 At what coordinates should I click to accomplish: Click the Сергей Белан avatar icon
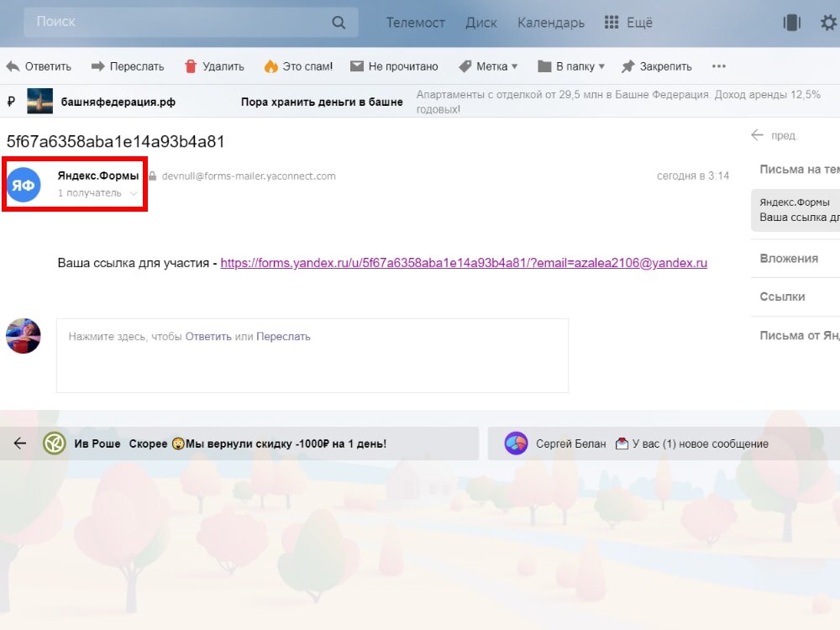pyautogui.click(x=516, y=444)
